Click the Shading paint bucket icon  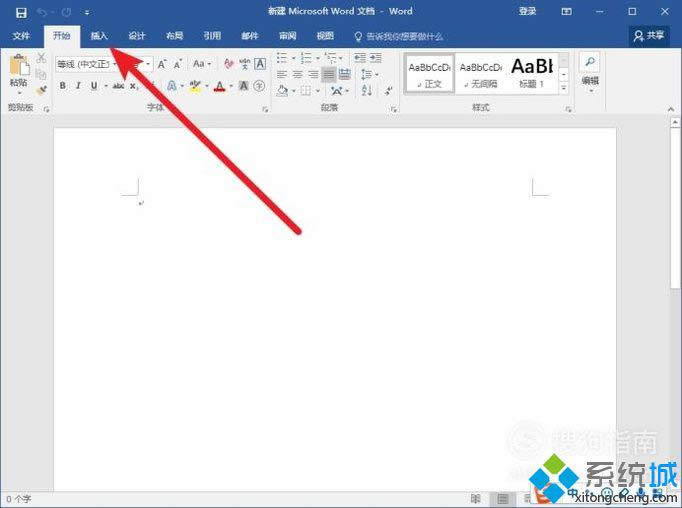[x=282, y=91]
